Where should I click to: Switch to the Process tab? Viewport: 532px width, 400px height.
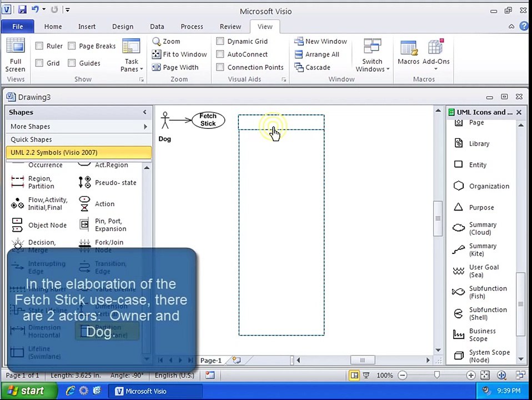click(x=192, y=27)
